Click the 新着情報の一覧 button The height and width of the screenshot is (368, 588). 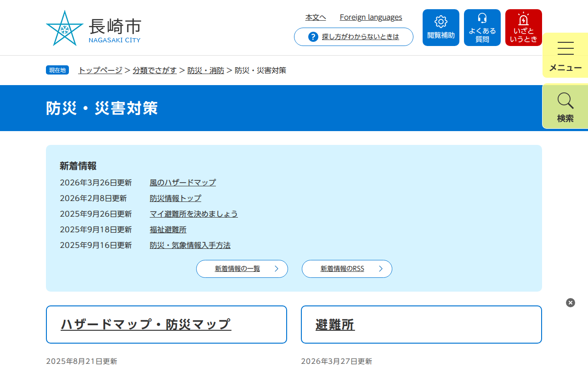(242, 269)
